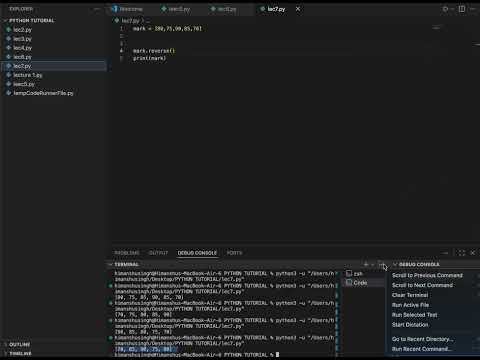Open the PORTS panel tab
This screenshot has width=480, height=360.
point(234,253)
